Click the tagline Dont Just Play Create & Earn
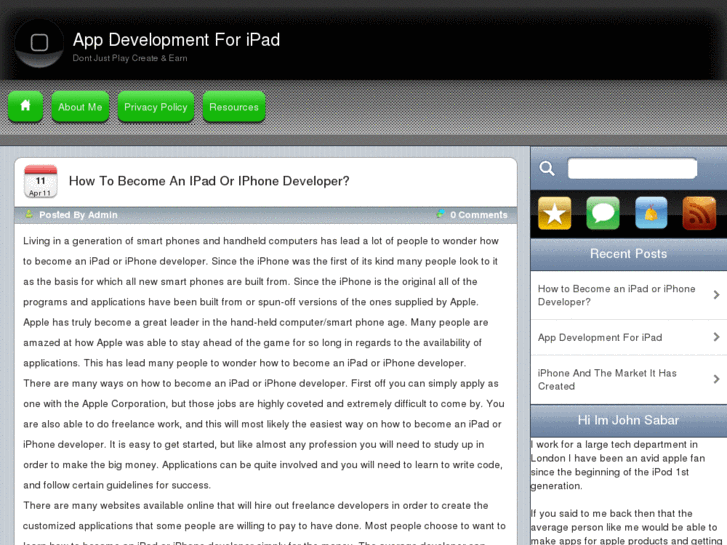Image resolution: width=727 pixels, height=545 pixels. 130,58
